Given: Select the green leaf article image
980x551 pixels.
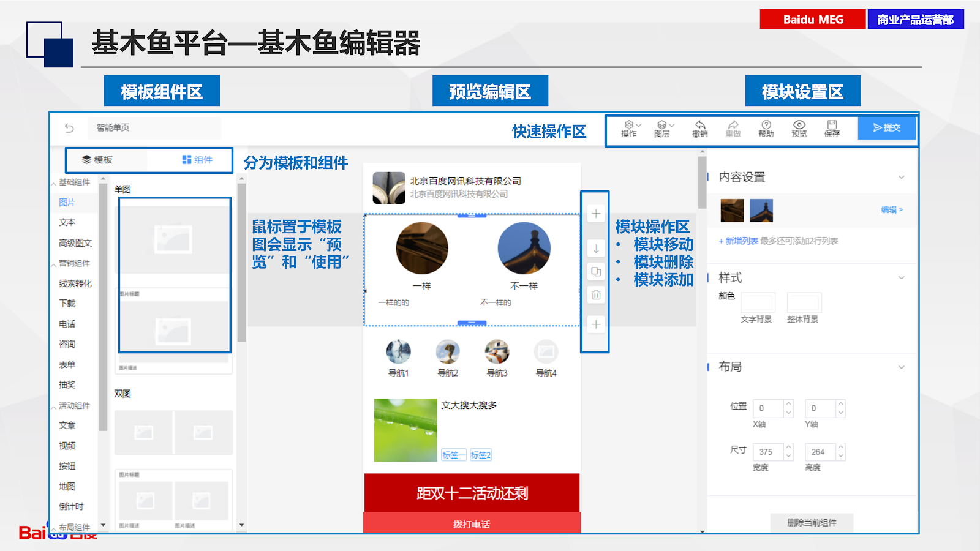Looking at the screenshot, I should pyautogui.click(x=405, y=430).
